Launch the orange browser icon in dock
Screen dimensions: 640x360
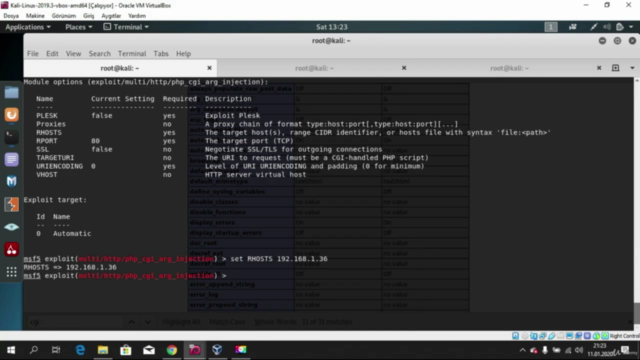tap(11, 115)
